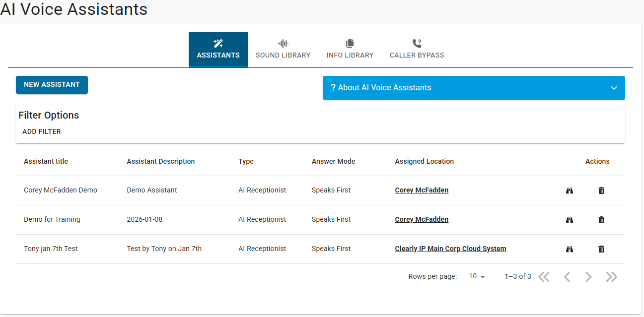Expand the About AI Voice Assistants panel

pos(473,88)
